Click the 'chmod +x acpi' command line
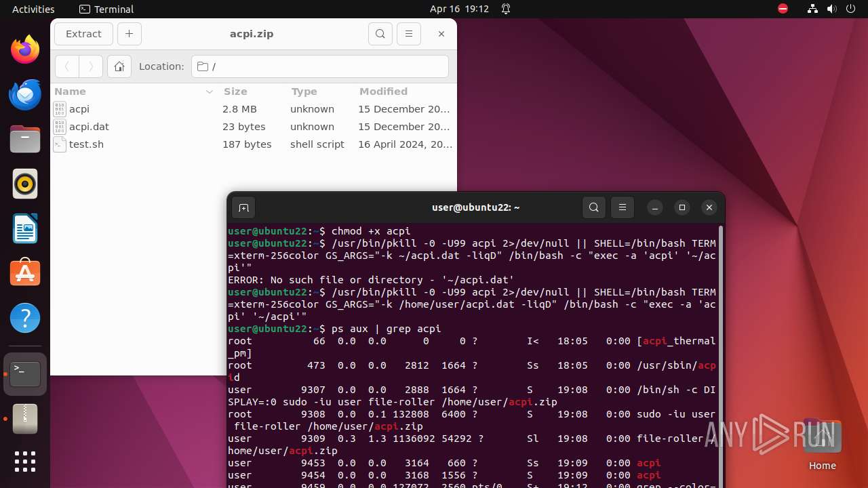 click(x=319, y=231)
